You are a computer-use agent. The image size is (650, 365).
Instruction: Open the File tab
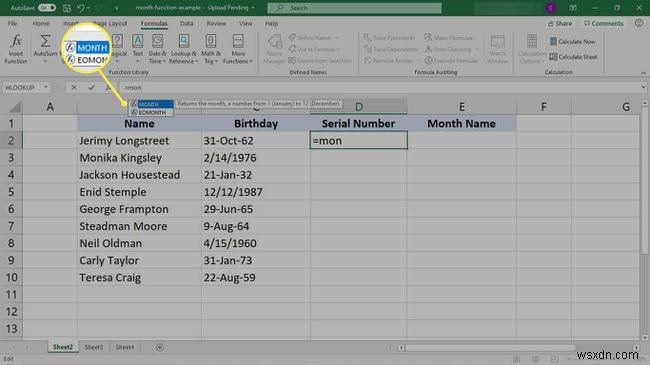[x=12, y=24]
